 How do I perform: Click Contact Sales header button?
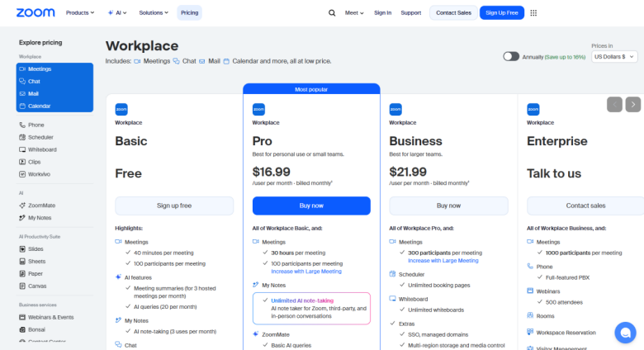click(x=453, y=12)
